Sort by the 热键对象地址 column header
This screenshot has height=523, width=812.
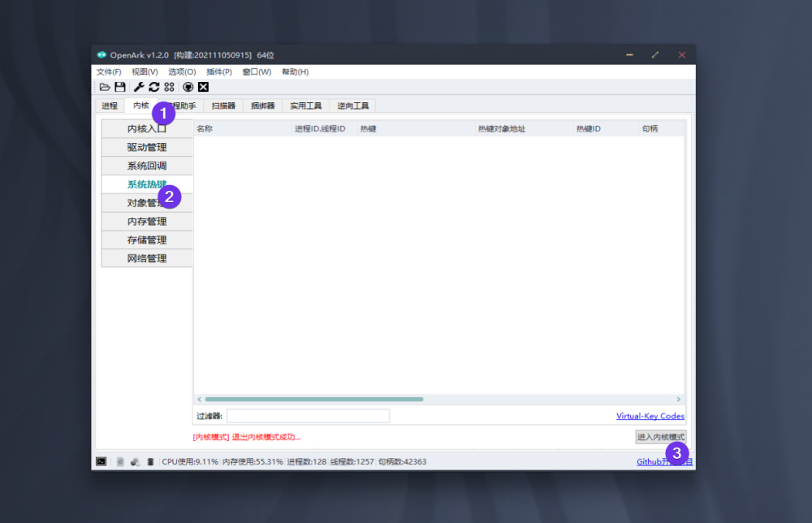click(x=524, y=128)
